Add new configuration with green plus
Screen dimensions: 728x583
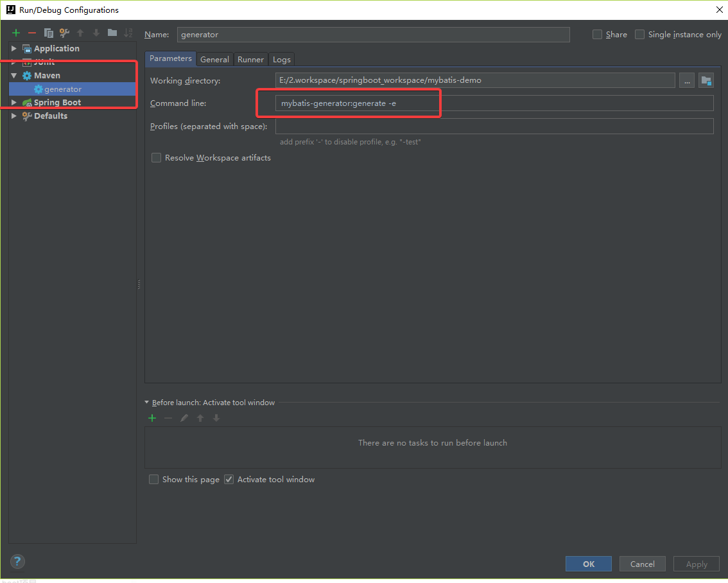click(x=16, y=33)
